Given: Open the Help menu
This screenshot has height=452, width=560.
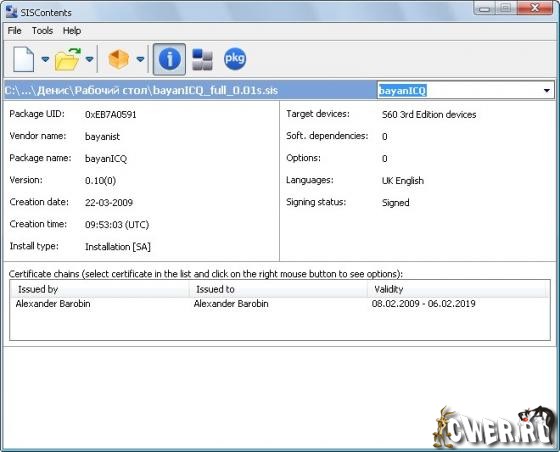Looking at the screenshot, I should [72, 31].
